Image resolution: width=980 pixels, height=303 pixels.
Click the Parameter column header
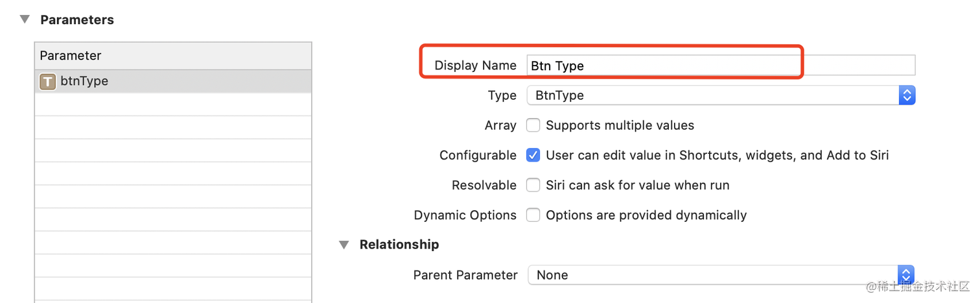pos(173,56)
